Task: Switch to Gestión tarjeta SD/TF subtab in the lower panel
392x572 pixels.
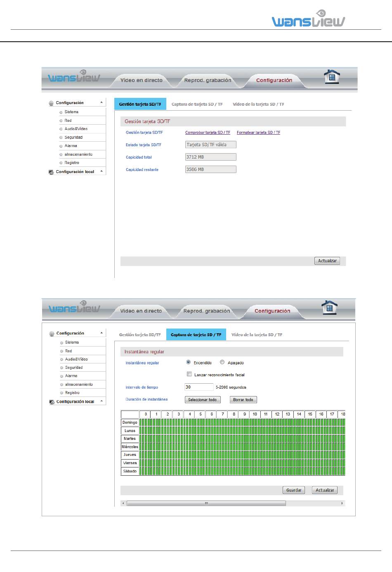Action: (x=140, y=335)
